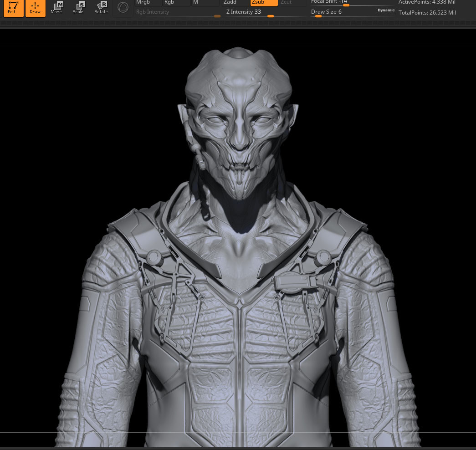This screenshot has height=450, width=476.
Task: Enable Dynamic draw size
Action: click(386, 10)
